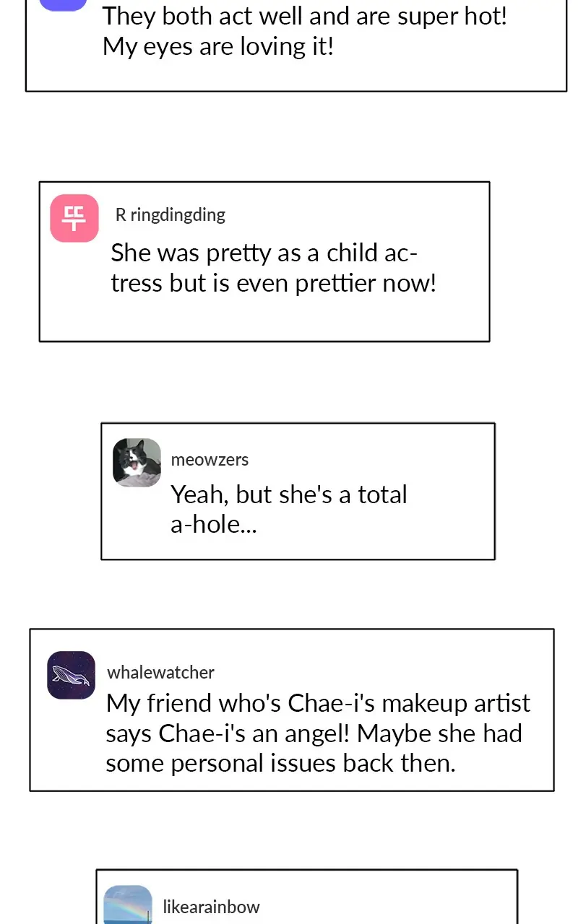This screenshot has width=578, height=924.
Task: Select the likearainbow username
Action: pos(211,907)
